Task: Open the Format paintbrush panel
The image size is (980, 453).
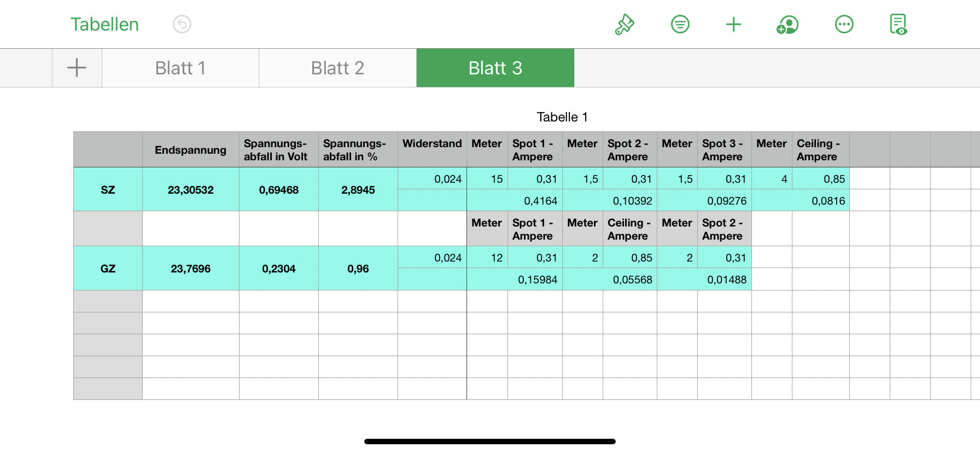Action: (x=625, y=25)
